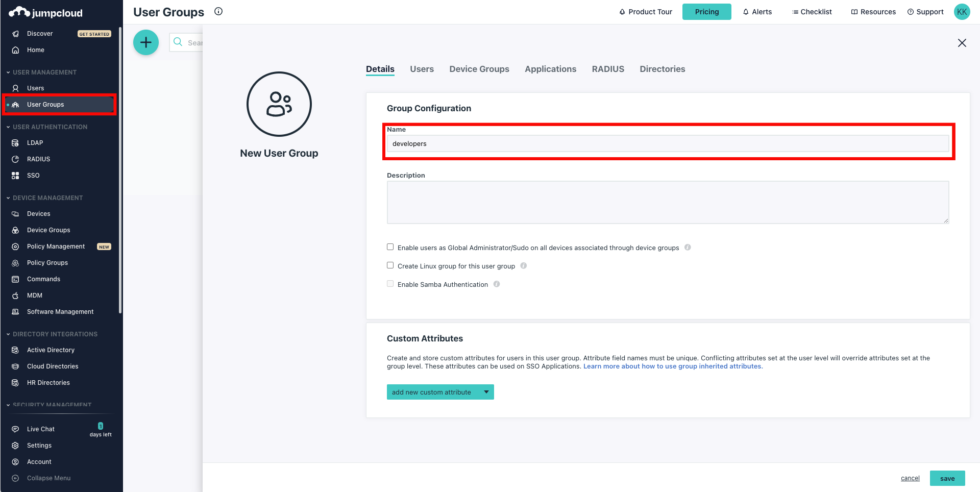Click the Global Administrator info icon

click(x=688, y=248)
